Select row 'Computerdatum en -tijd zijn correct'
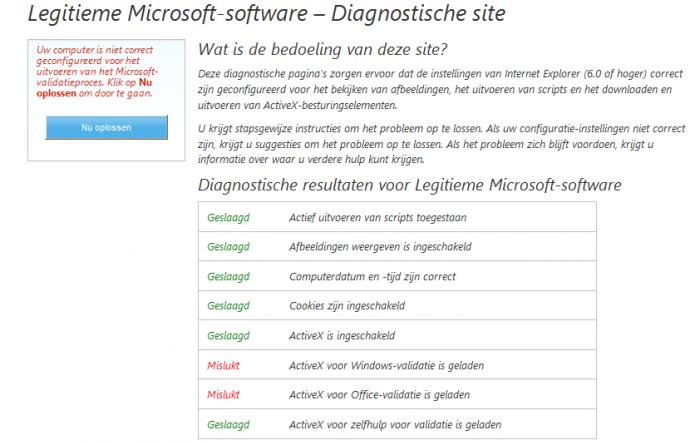This screenshot has height=445, width=700. click(397, 276)
